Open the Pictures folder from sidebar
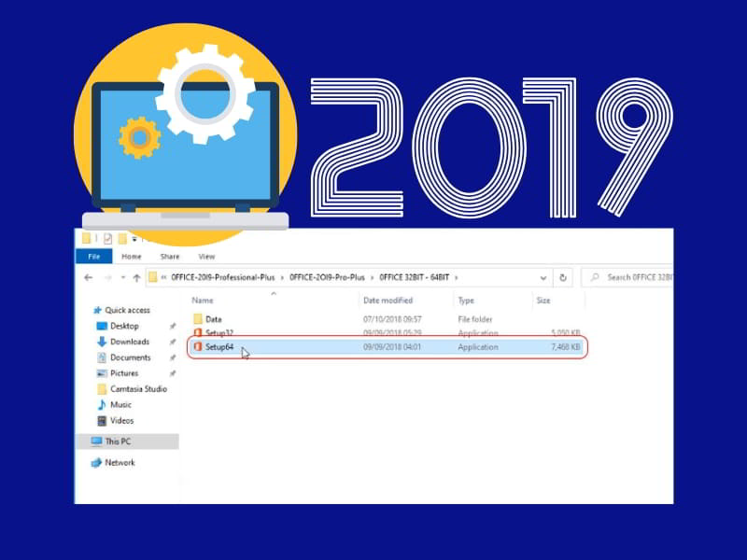This screenshot has width=747, height=560. point(100,373)
